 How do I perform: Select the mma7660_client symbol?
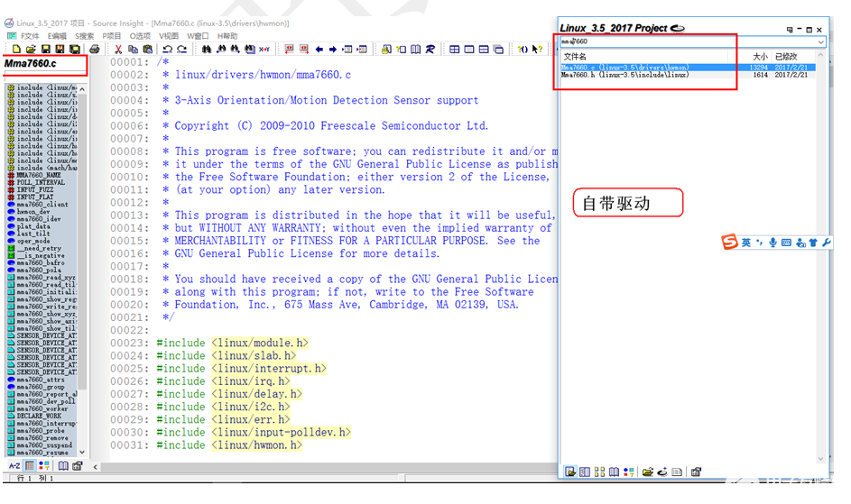pyautogui.click(x=42, y=205)
